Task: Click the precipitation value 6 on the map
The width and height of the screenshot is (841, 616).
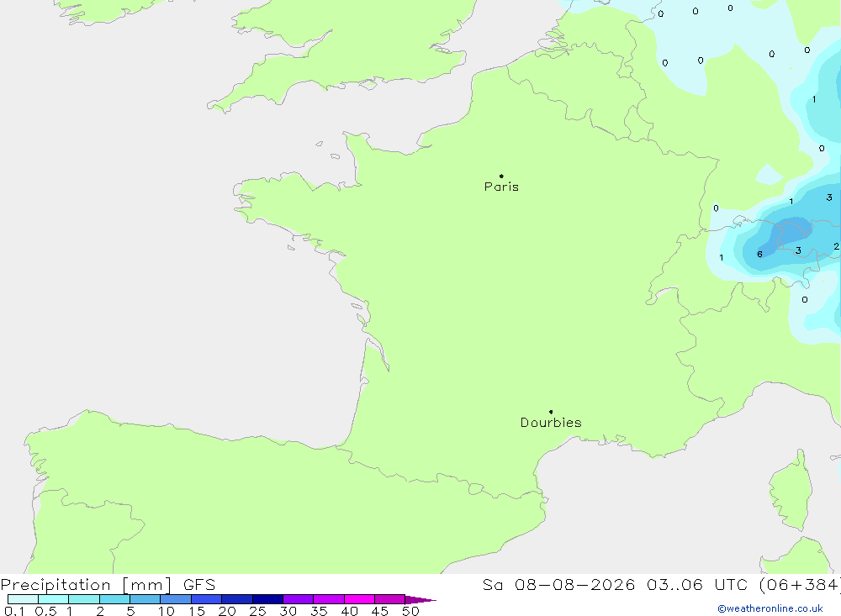Action: pyautogui.click(x=759, y=254)
